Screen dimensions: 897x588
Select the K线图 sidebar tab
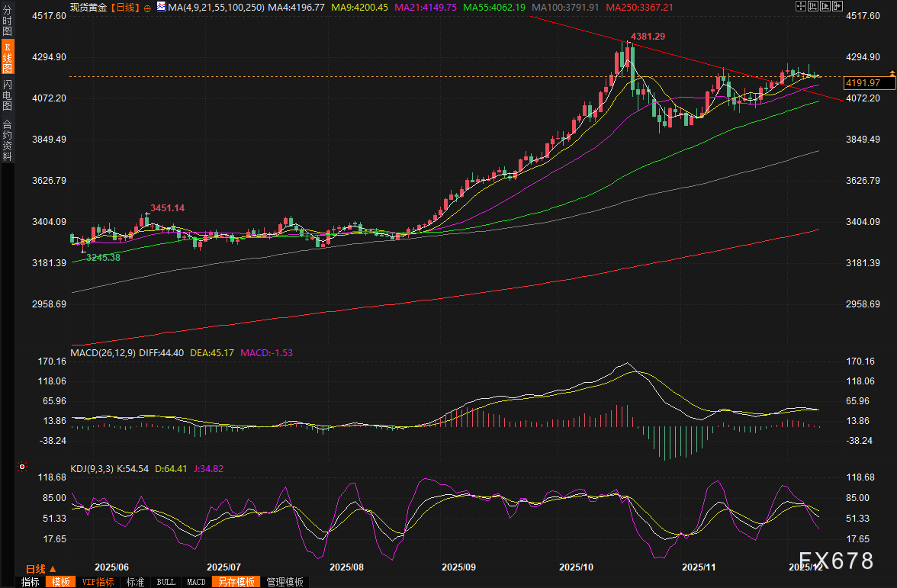(x=8, y=57)
